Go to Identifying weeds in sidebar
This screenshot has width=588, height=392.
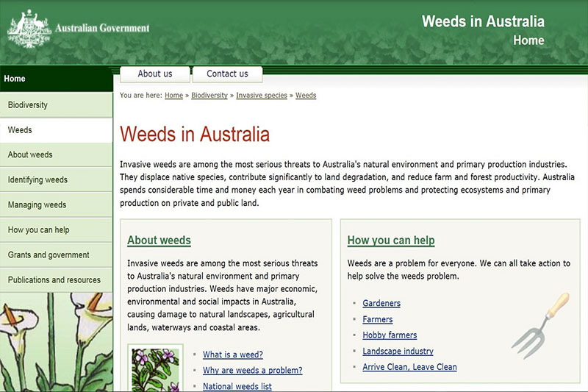(37, 180)
